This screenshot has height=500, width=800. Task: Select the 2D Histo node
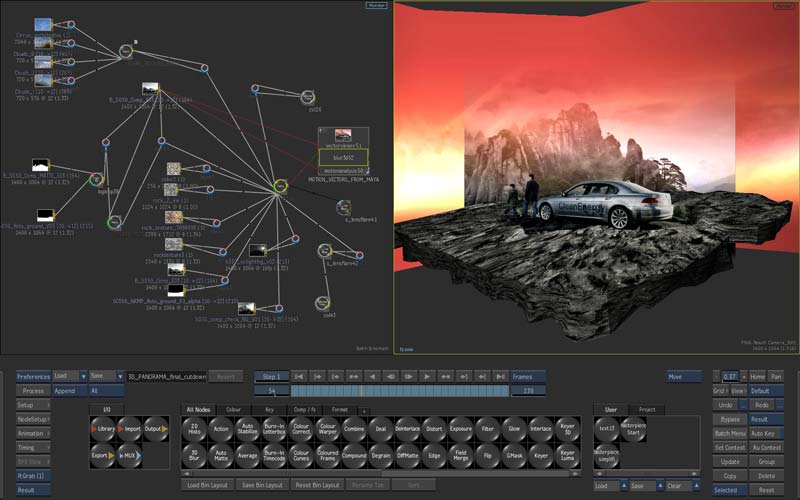[194, 429]
